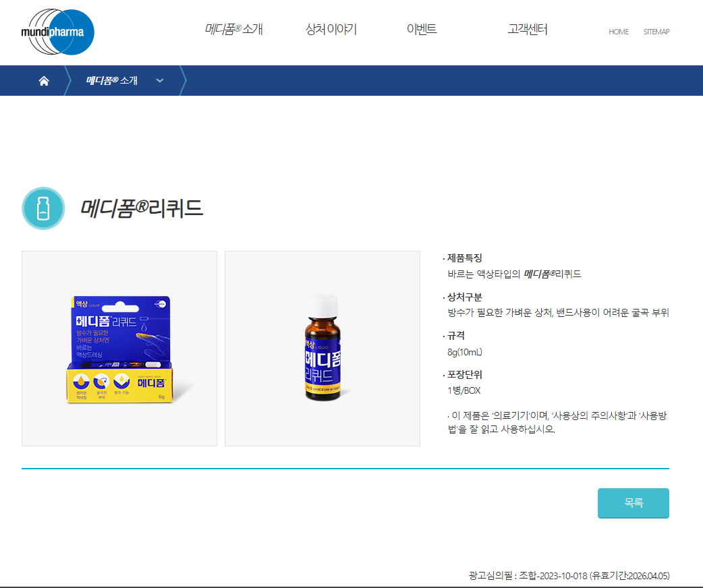Open the product box package image
The height and width of the screenshot is (588, 703).
tap(119, 349)
